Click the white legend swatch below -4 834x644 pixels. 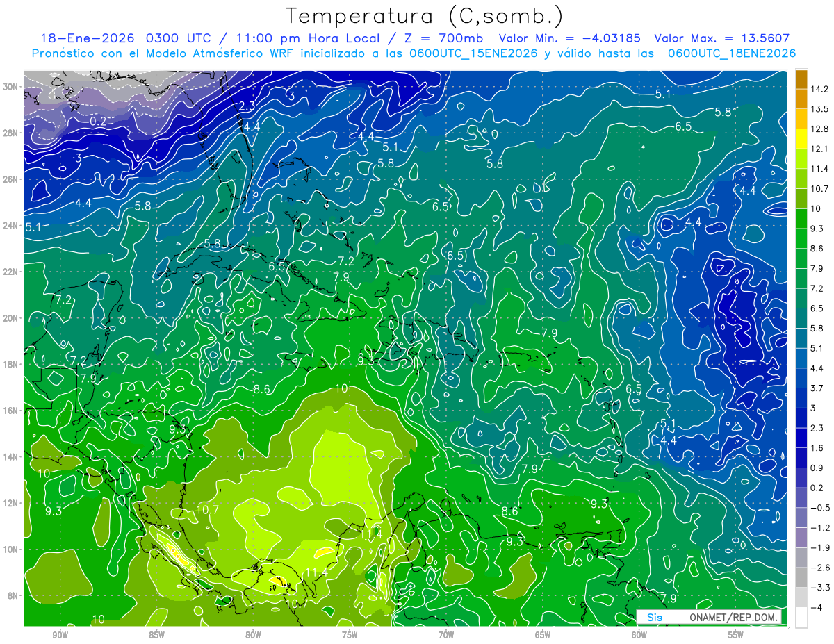801,618
